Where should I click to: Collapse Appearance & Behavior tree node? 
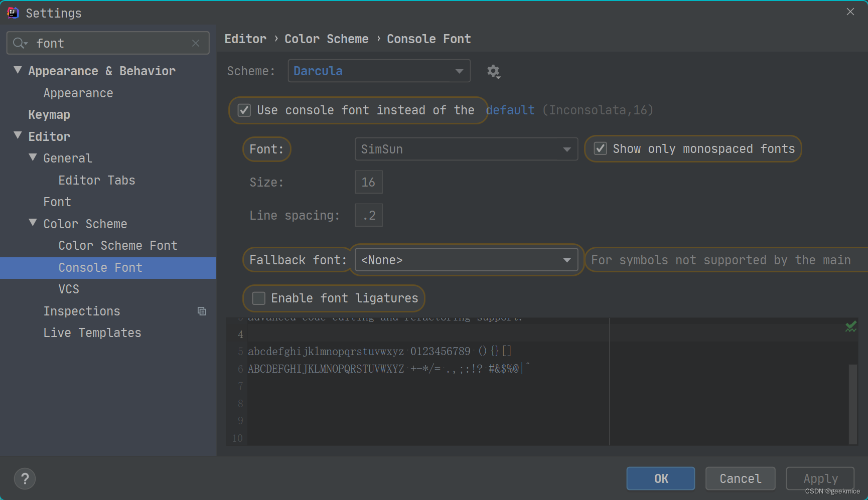coord(18,70)
